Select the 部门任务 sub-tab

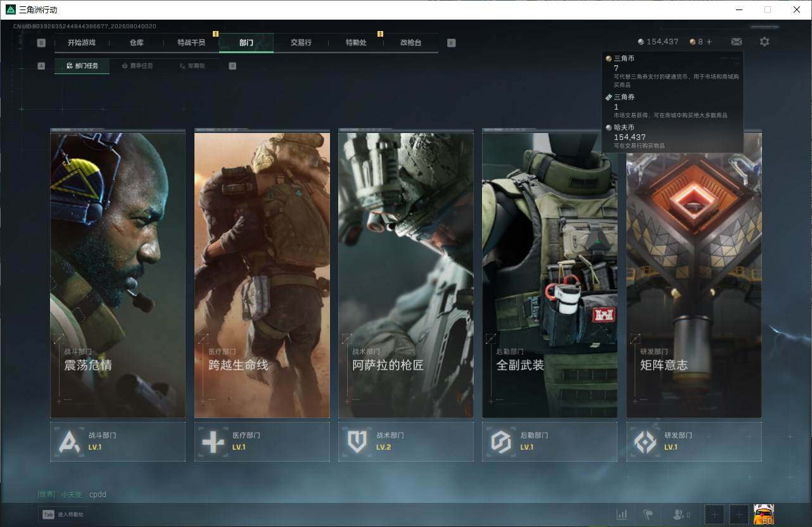(x=82, y=66)
